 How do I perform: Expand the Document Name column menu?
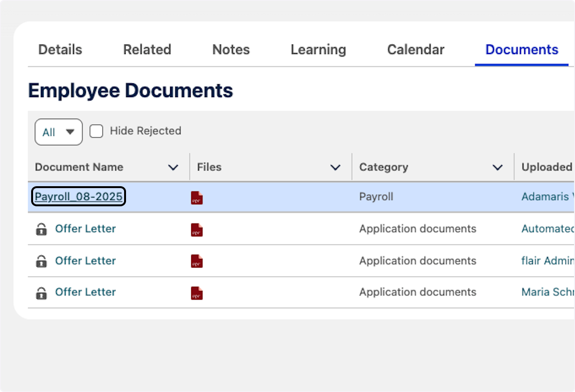click(x=173, y=167)
